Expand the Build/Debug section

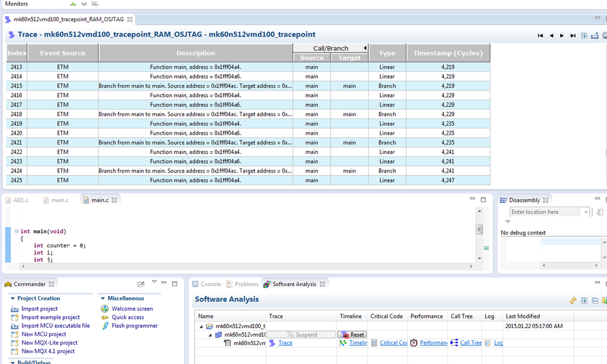tap(13, 362)
